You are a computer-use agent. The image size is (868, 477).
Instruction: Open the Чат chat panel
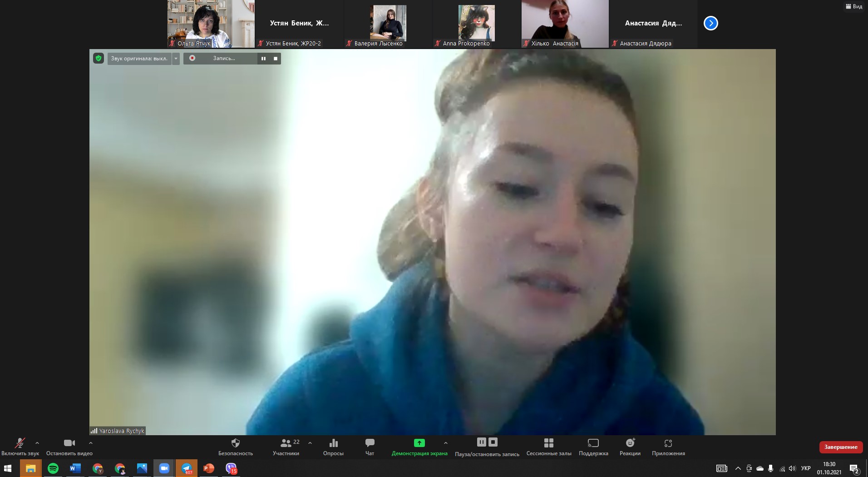[x=370, y=447]
